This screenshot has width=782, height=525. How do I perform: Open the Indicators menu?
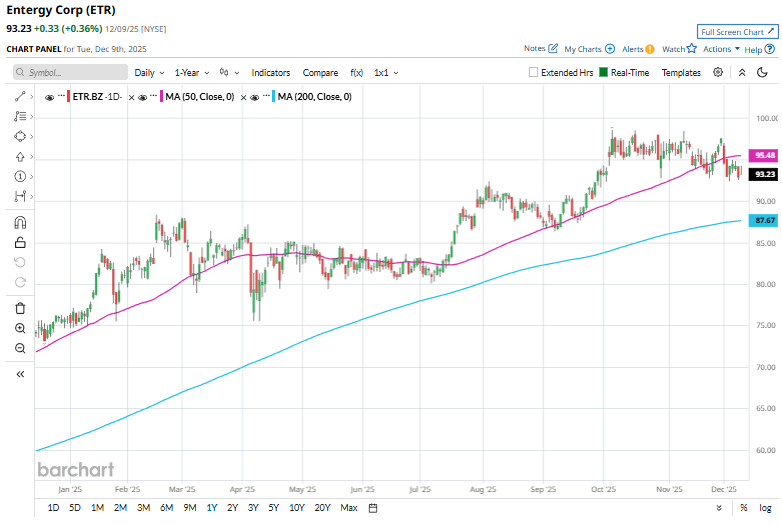click(270, 72)
